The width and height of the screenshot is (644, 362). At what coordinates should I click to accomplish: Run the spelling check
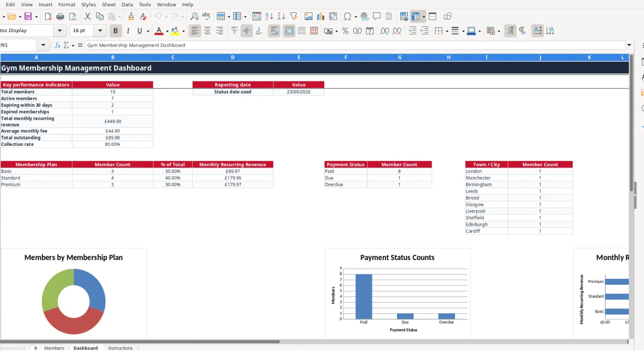206,17
